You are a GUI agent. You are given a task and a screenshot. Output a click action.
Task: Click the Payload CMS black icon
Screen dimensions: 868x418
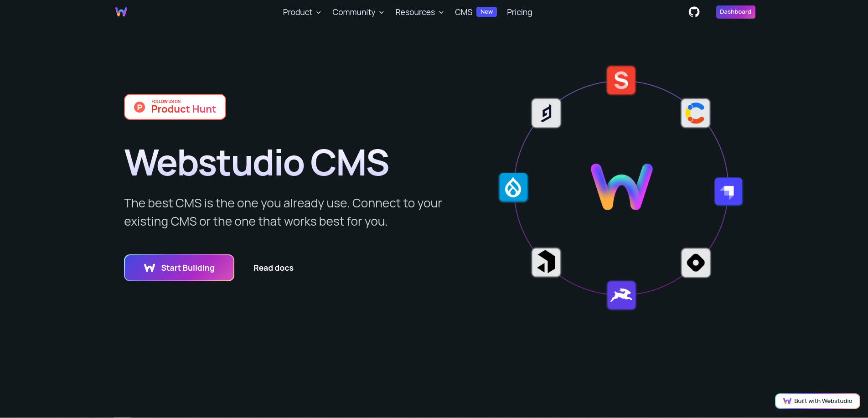click(x=546, y=263)
